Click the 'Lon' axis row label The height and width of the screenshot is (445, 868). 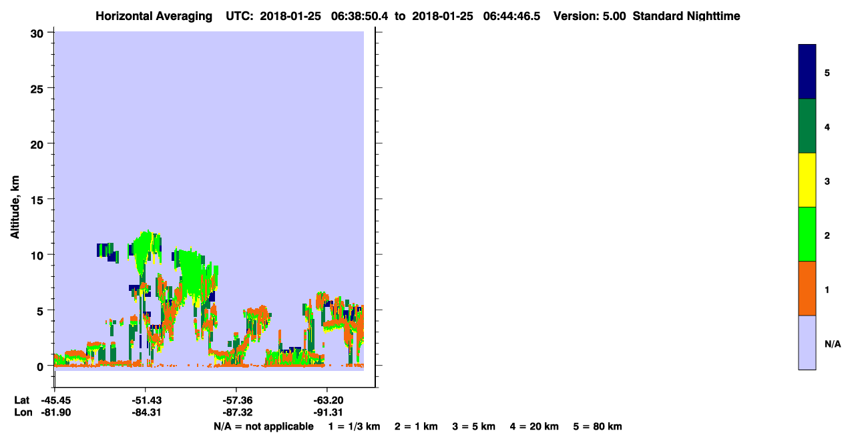click(22, 412)
